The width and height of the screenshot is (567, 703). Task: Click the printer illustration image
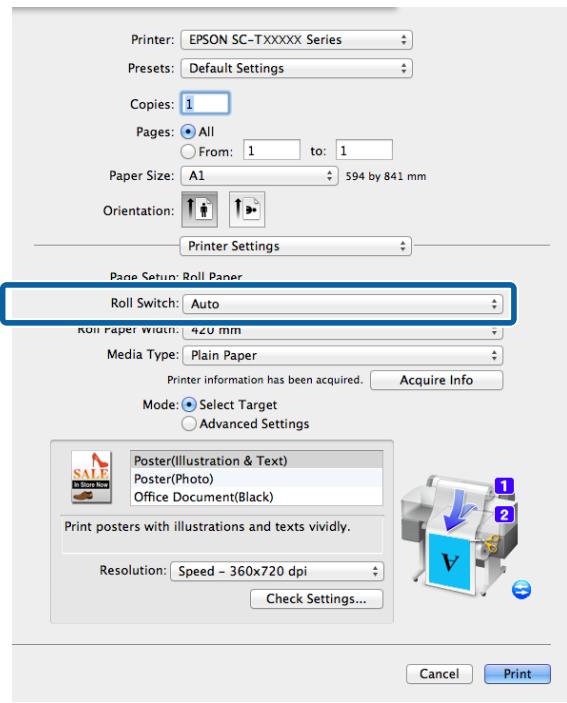tap(459, 535)
